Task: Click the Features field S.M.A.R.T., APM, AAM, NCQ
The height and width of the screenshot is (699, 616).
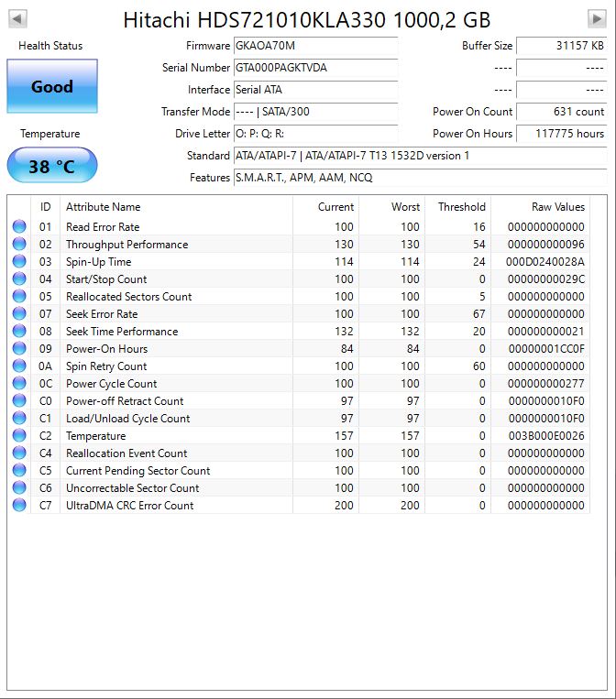Action: click(x=420, y=178)
